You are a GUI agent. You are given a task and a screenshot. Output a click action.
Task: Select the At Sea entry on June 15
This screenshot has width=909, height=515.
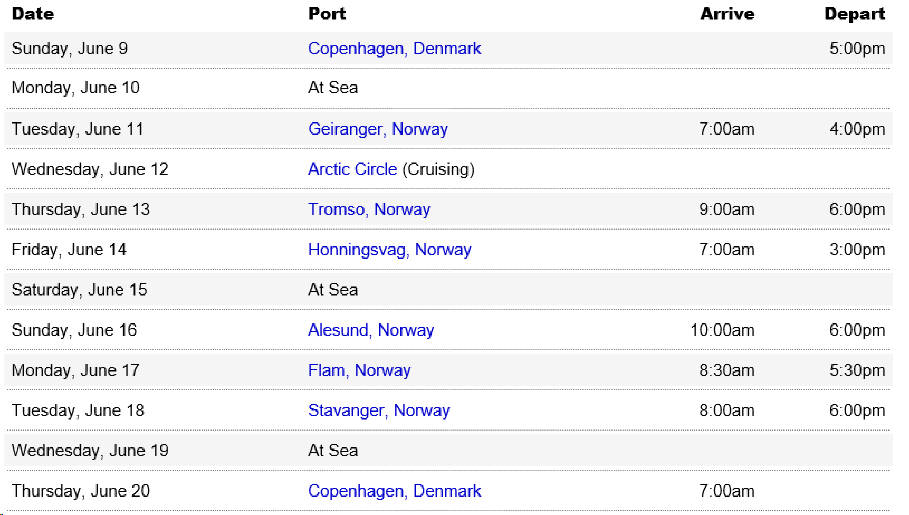(x=333, y=290)
